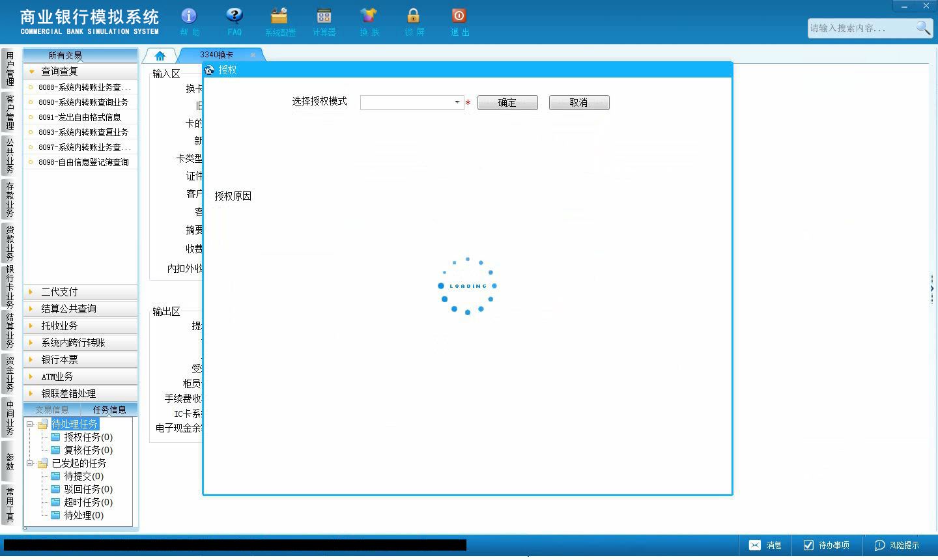Open 资金业务 side tab
This screenshot has width=938, height=560.
10,374
